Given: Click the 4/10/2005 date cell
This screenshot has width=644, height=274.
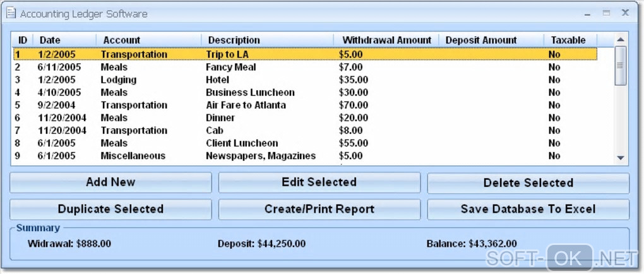Looking at the screenshot, I should point(59,92).
